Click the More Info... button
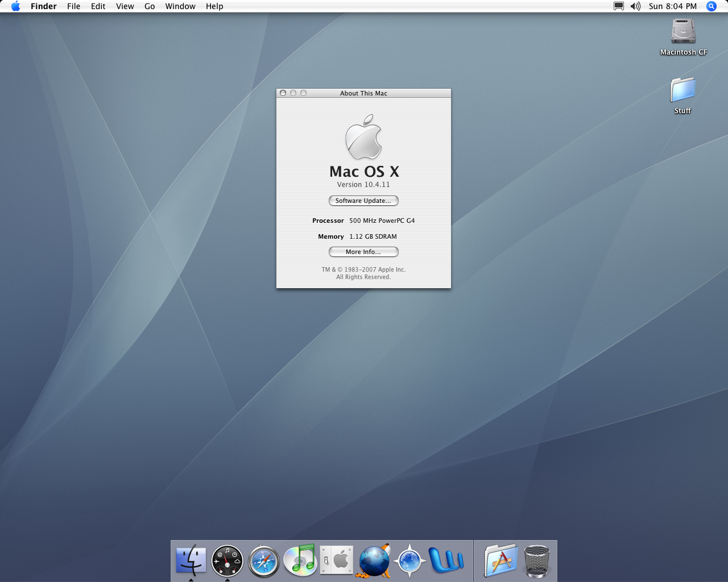728x582 pixels. coord(363,252)
